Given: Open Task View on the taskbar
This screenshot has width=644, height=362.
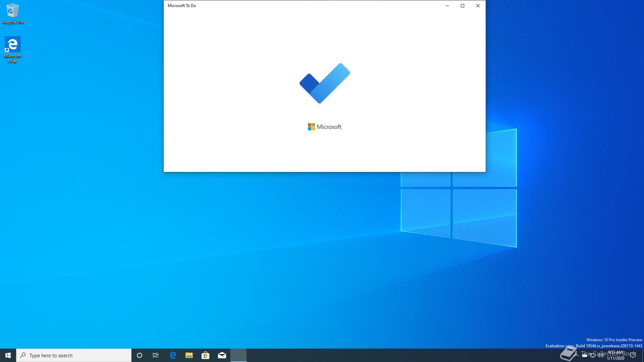Looking at the screenshot, I should [x=156, y=355].
